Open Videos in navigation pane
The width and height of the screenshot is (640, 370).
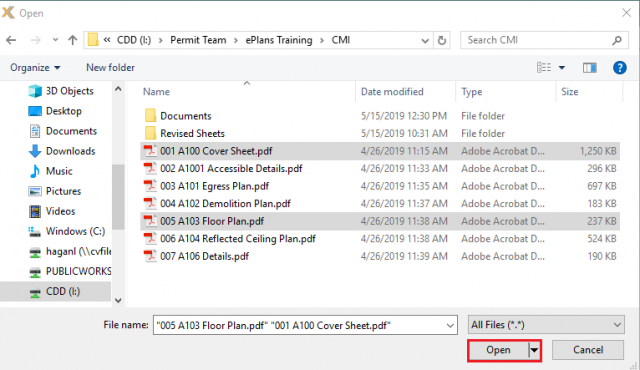click(x=52, y=211)
